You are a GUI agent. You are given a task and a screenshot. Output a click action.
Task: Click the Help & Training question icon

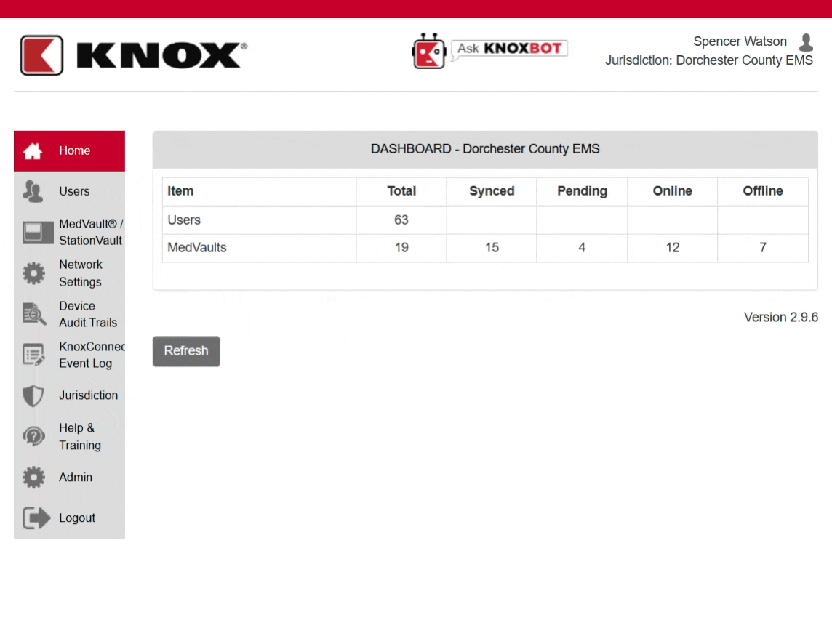point(33,437)
